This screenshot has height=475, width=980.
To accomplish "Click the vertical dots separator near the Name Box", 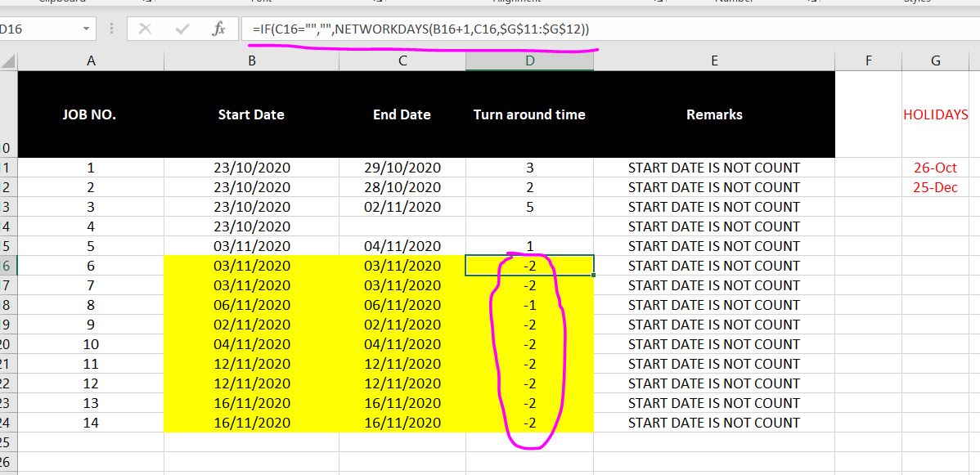I will (112, 27).
